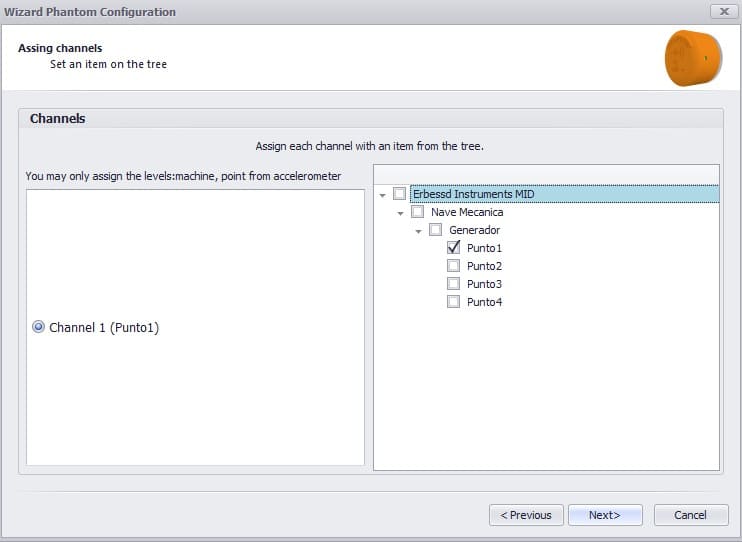742x542 pixels.
Task: Select the Punto4 tree item label
Action: click(x=484, y=302)
